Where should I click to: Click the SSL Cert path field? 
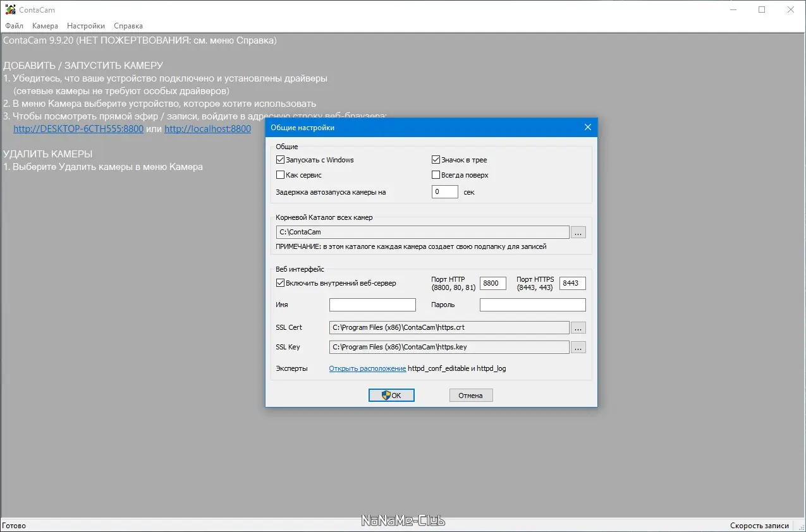449,328
